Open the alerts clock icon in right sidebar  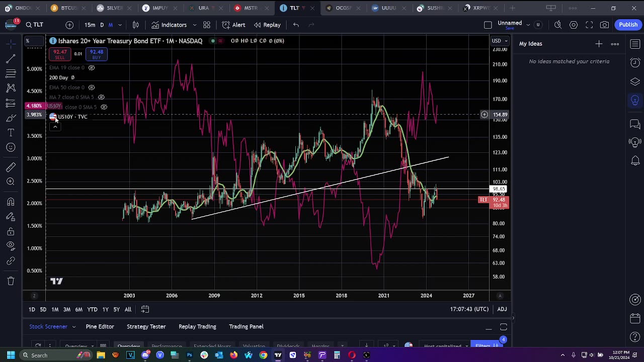coord(635,62)
